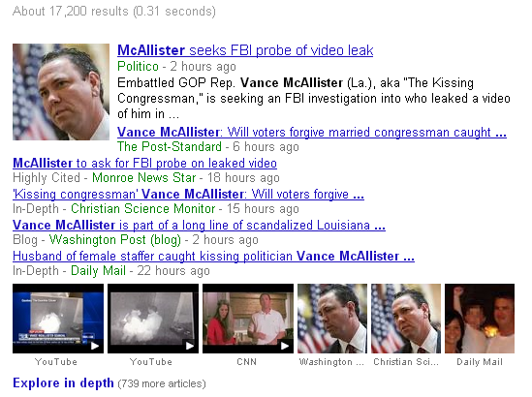The height and width of the screenshot is (397, 532).
Task: Click the Politico source name
Action: click(x=138, y=67)
